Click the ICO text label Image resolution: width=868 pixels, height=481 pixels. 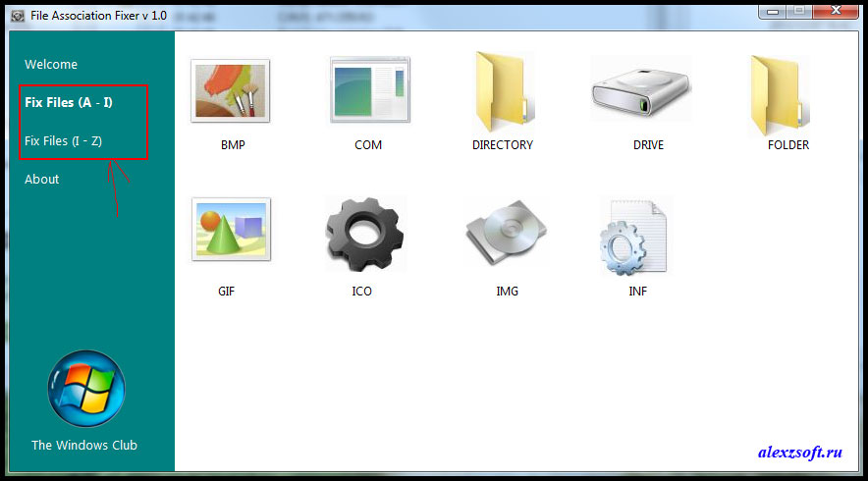tap(361, 292)
